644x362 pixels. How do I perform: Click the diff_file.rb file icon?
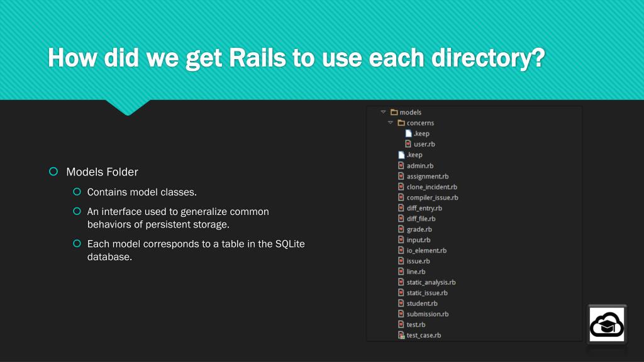tap(401, 219)
